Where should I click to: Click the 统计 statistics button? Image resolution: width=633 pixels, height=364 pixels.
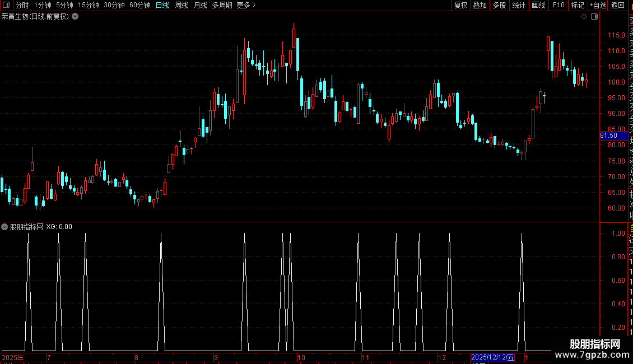click(519, 5)
